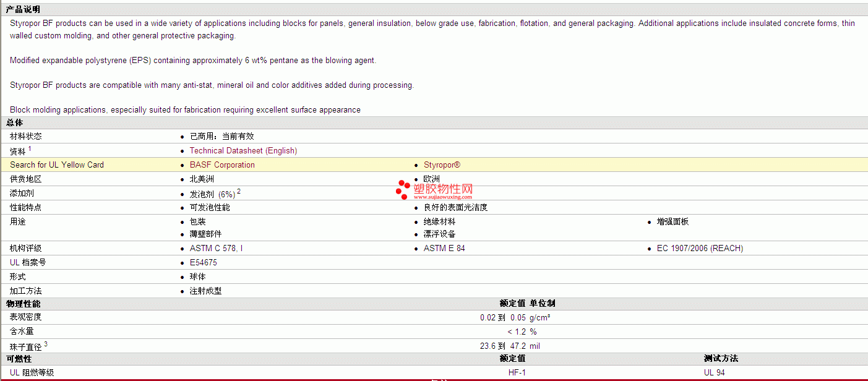Select the 资料 row label
Image resolution: width=868 pixels, height=381 pixels.
click(x=18, y=151)
